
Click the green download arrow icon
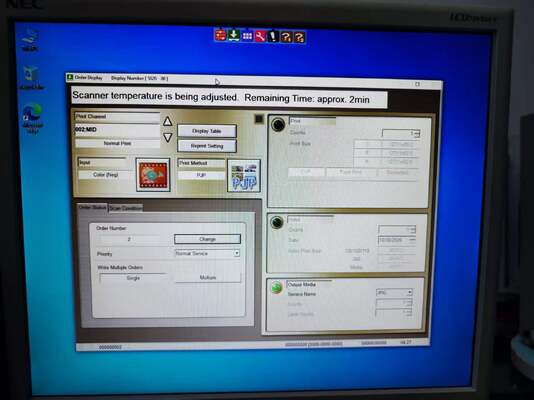[234, 35]
